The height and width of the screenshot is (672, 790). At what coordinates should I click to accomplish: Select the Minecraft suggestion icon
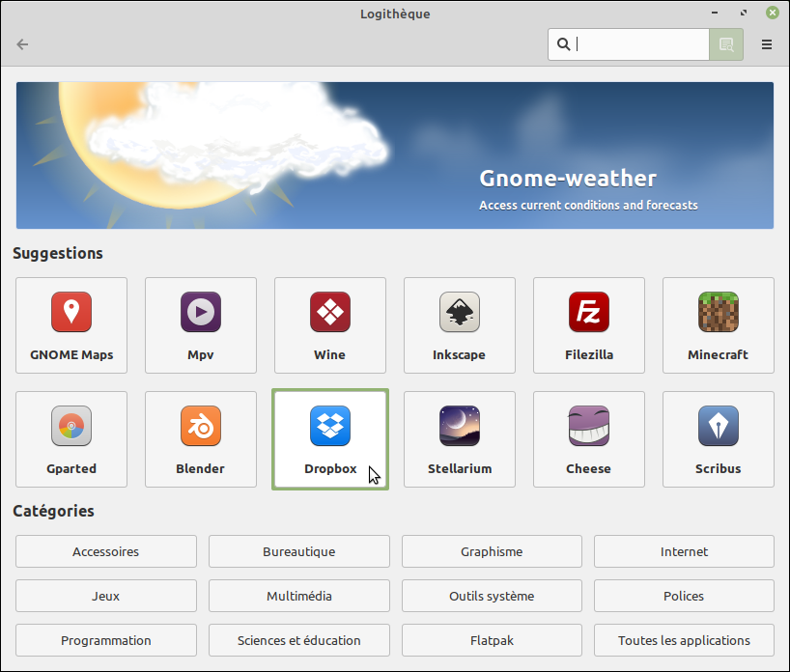coord(718,312)
